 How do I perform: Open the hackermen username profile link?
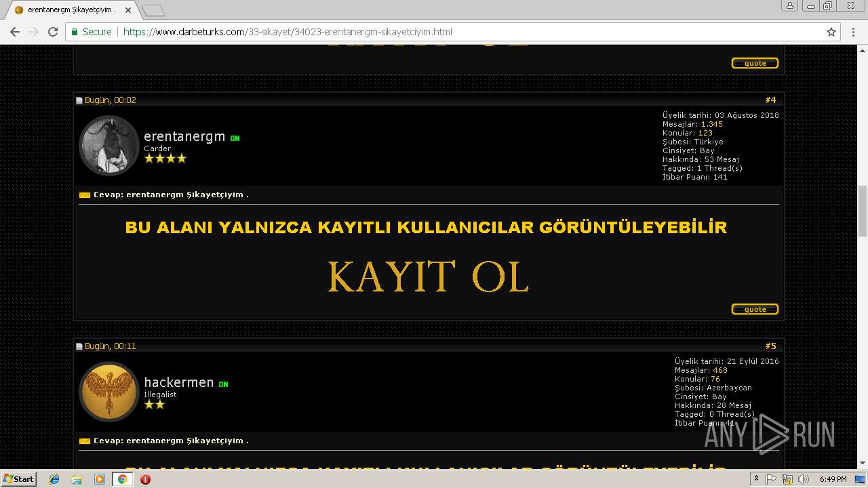coord(179,382)
